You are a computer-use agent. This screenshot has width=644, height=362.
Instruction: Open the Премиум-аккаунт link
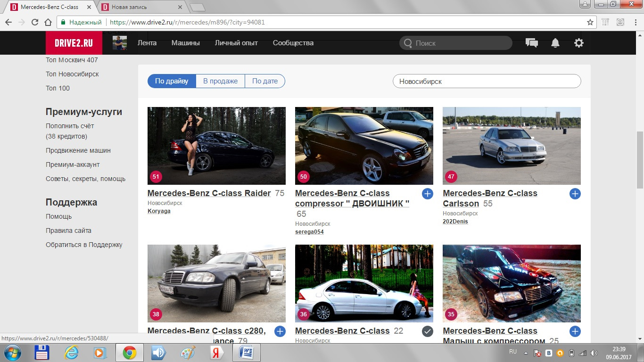coord(73,165)
